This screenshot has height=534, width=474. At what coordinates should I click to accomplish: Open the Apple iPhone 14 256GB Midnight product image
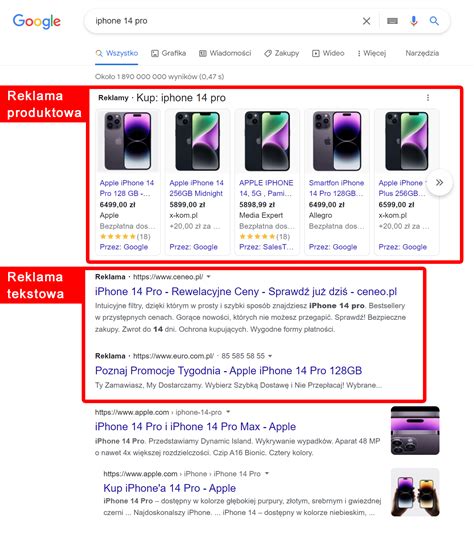[x=198, y=141]
